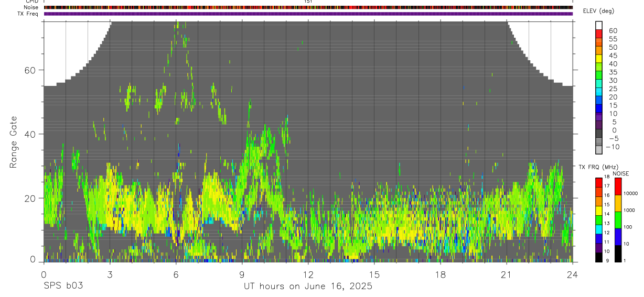Click the yellow segment of the ELEV color bar
The height and width of the screenshot is (297, 644).
tap(599, 58)
